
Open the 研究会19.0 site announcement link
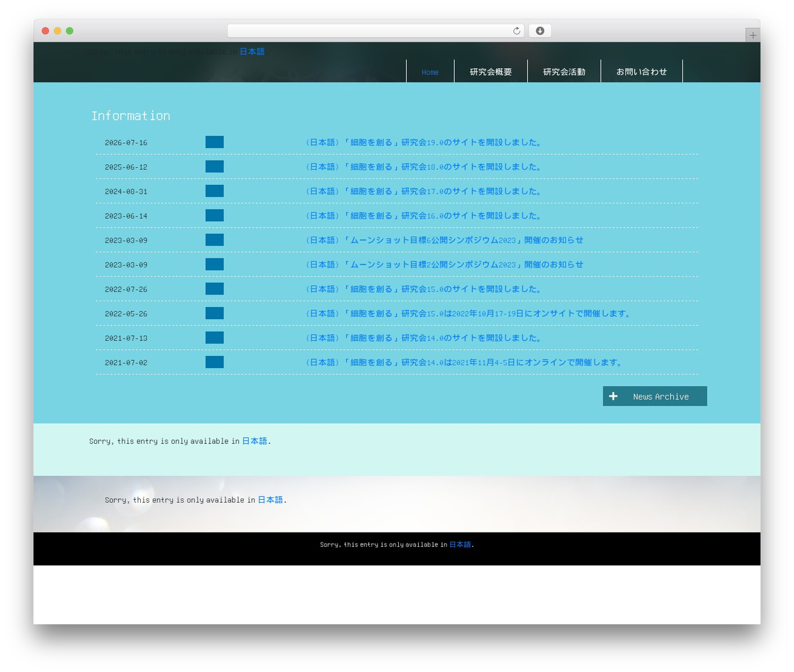click(424, 143)
